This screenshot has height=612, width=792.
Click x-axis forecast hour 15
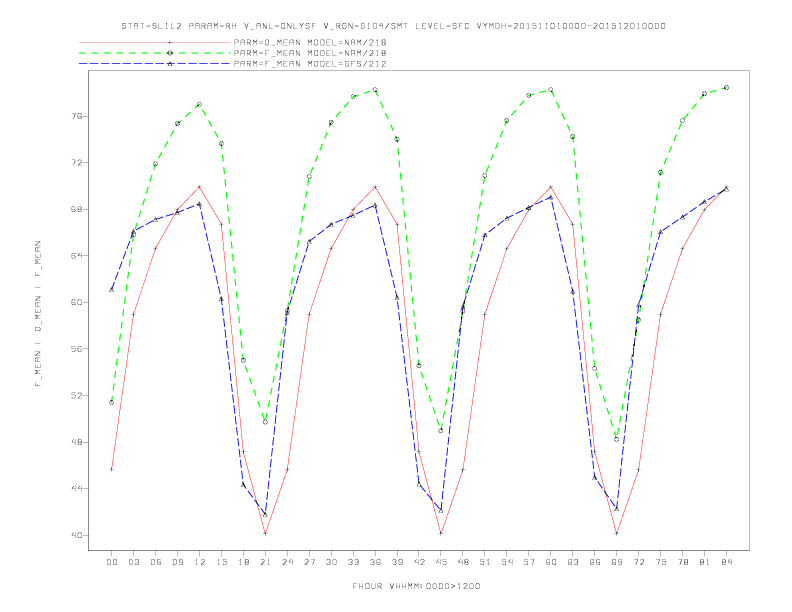221,562
